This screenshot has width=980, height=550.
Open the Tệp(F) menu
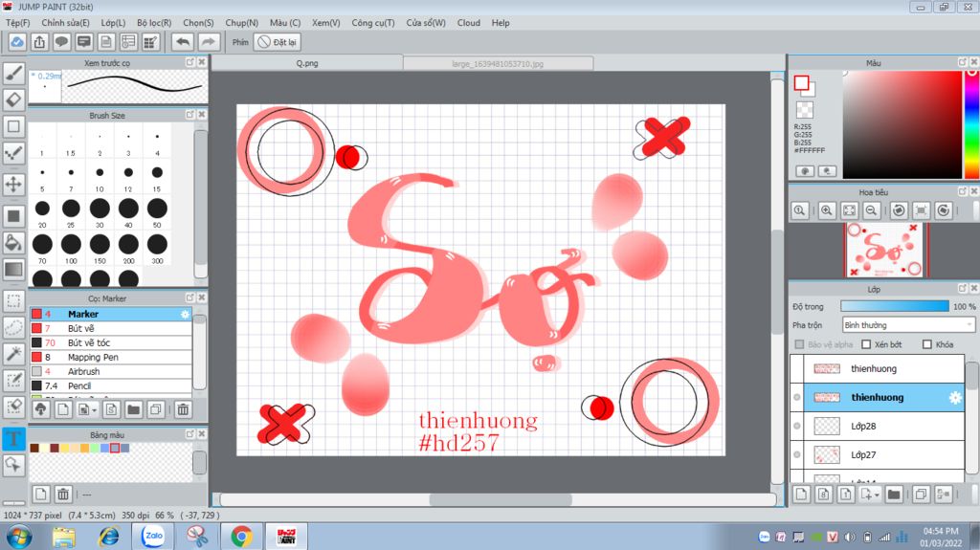17,23
